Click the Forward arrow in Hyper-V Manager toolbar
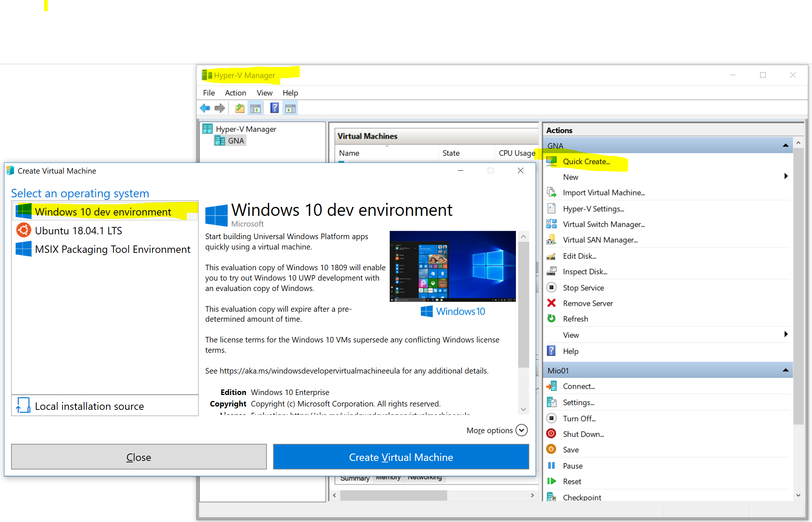This screenshot has width=812, height=522. tap(220, 108)
